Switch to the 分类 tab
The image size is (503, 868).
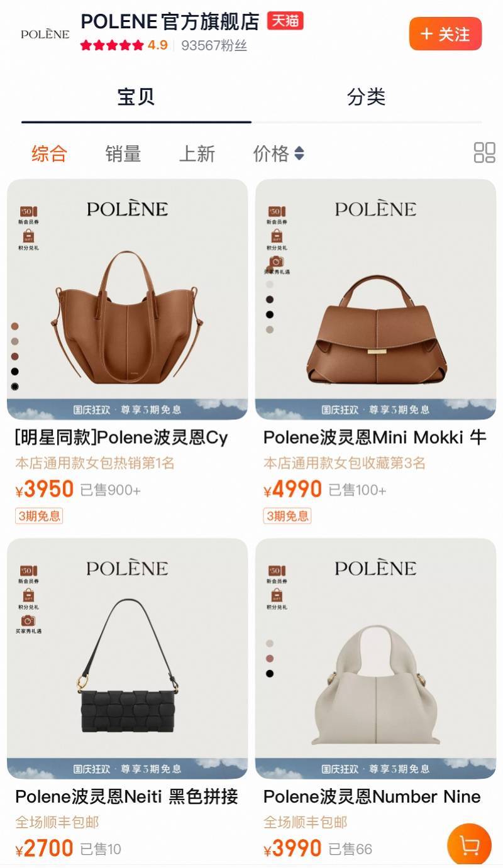(367, 97)
